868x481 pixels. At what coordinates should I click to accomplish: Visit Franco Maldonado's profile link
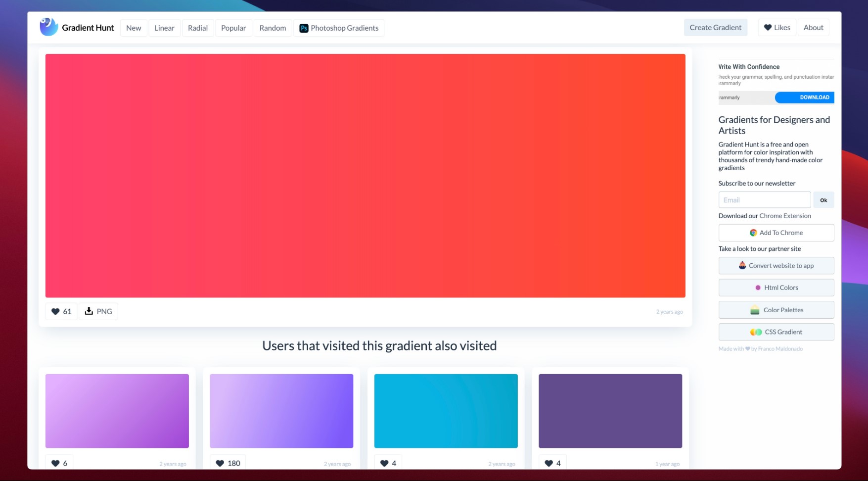tap(780, 348)
